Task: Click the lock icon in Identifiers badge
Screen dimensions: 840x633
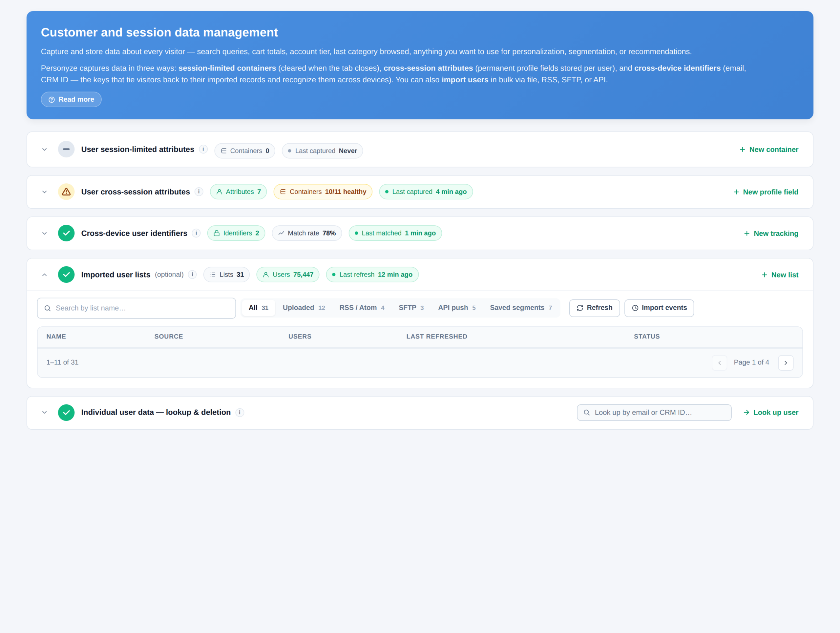Action: (x=217, y=233)
